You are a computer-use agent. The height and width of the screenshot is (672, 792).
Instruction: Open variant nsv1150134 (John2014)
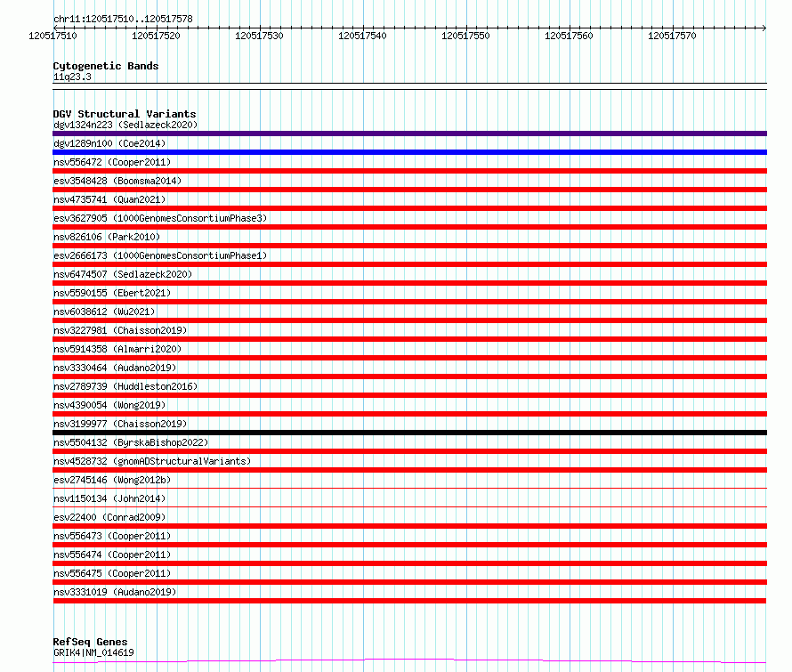click(x=109, y=498)
